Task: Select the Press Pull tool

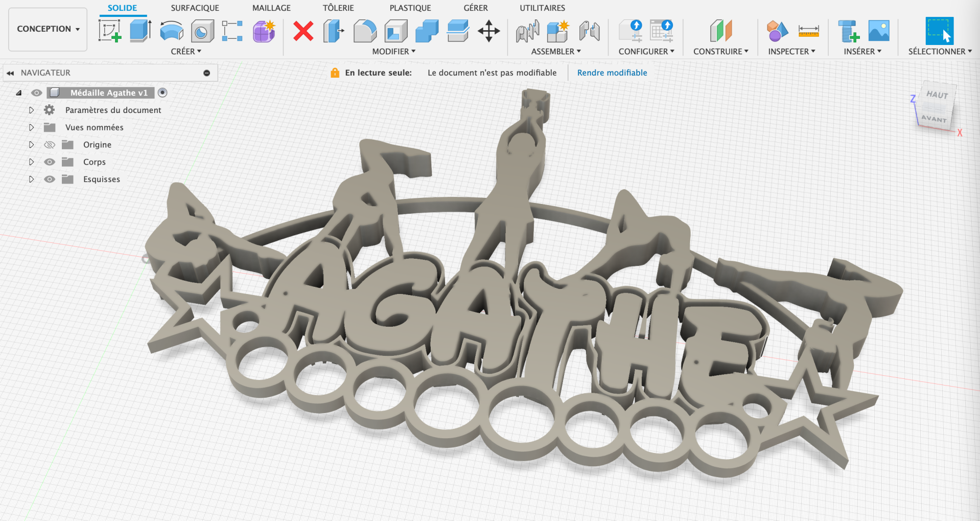Action: (334, 31)
